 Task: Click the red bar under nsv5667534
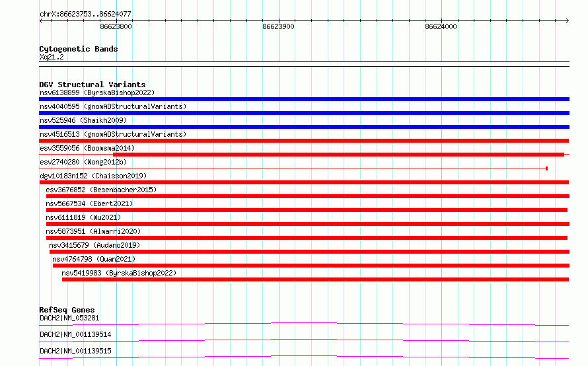[x=307, y=210]
